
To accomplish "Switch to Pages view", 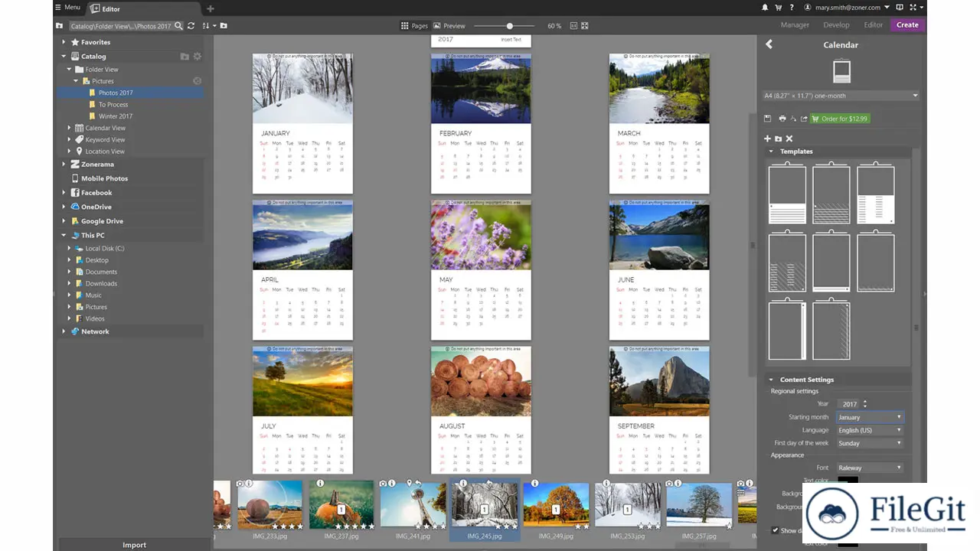I will click(x=414, y=26).
